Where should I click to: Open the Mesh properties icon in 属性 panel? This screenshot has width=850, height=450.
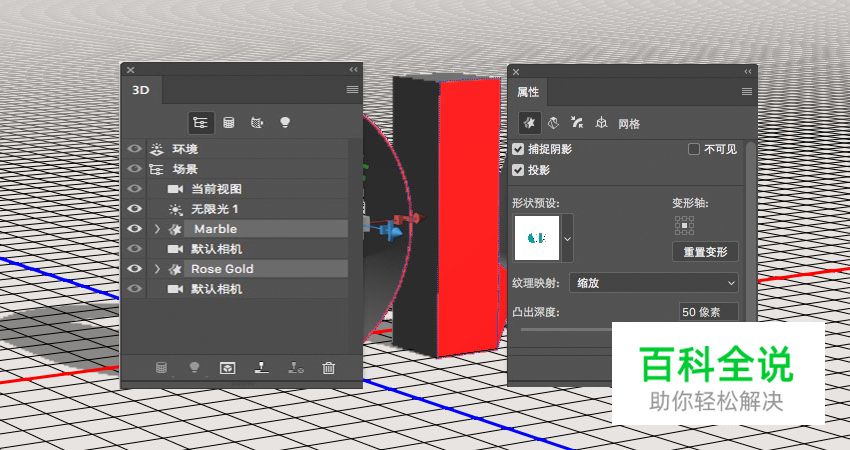pos(529,123)
